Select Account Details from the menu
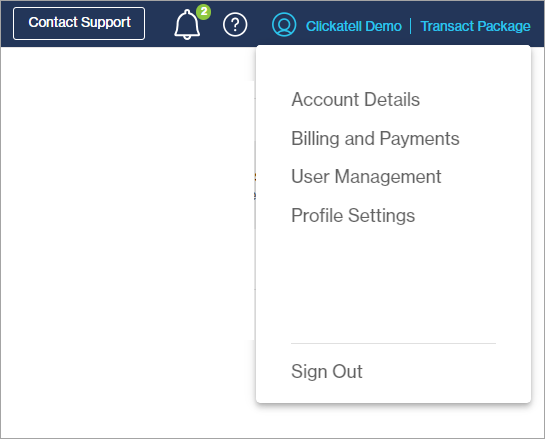Screen dimensions: 545x439 (356, 99)
